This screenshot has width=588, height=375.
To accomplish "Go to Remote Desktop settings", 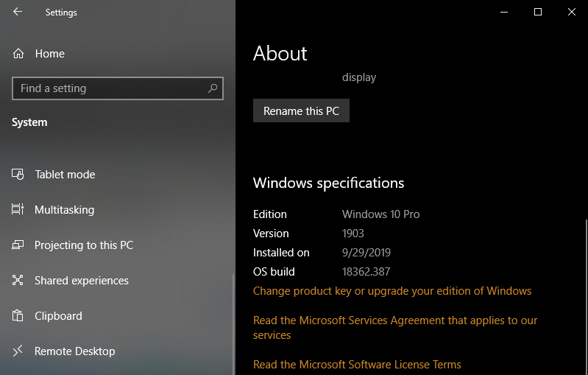I will (x=74, y=351).
